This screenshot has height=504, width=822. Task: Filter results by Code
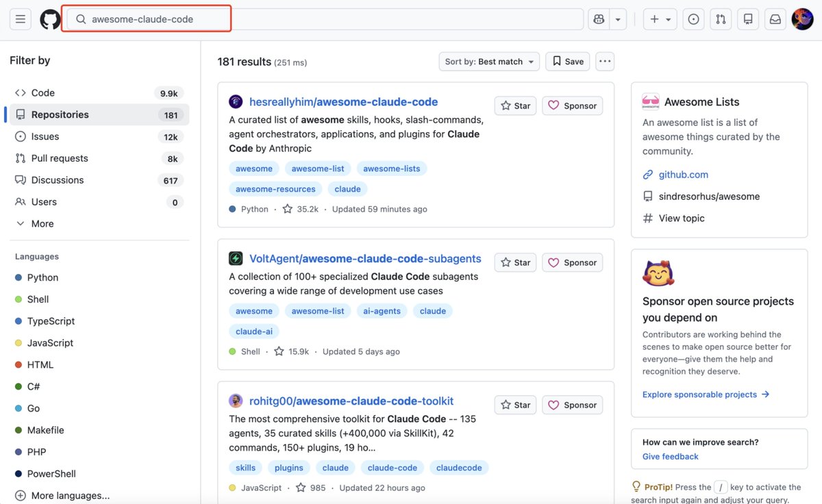coord(99,93)
